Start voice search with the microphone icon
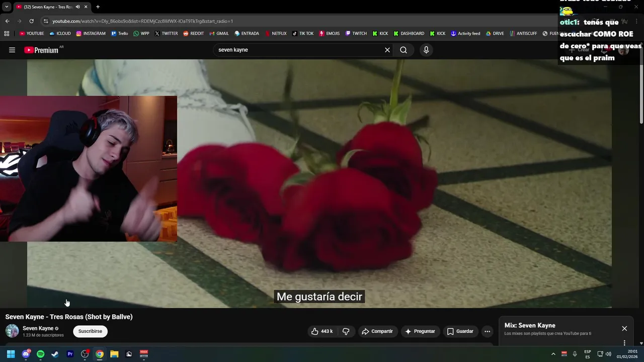 click(426, 50)
